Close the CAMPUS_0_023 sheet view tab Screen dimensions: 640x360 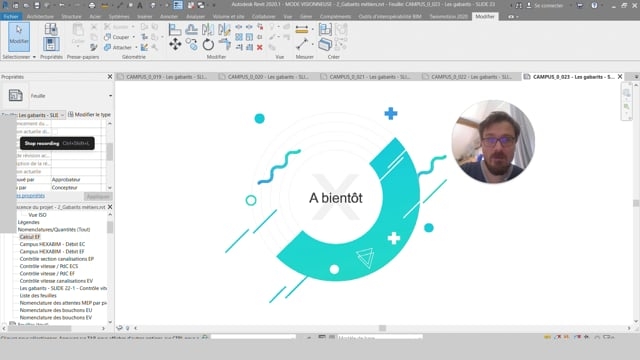pos(620,77)
